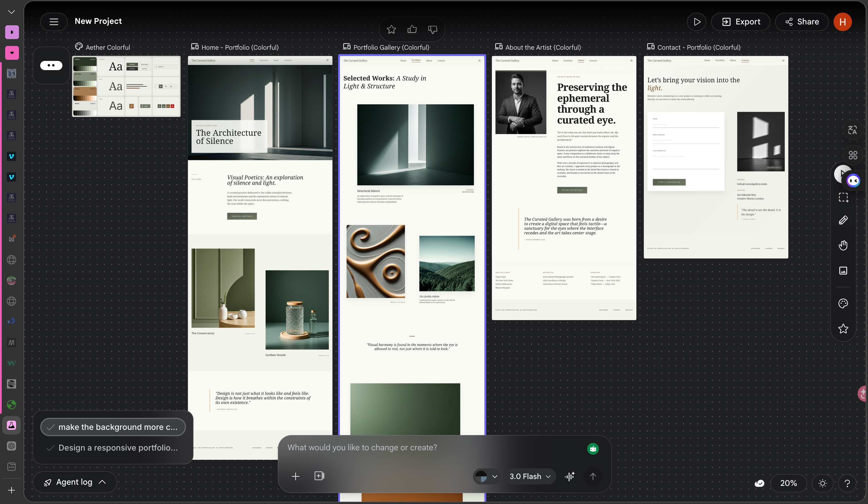868x504 pixels.
Task: Toggle the light/dark appearance sun icon
Action: pos(822,483)
